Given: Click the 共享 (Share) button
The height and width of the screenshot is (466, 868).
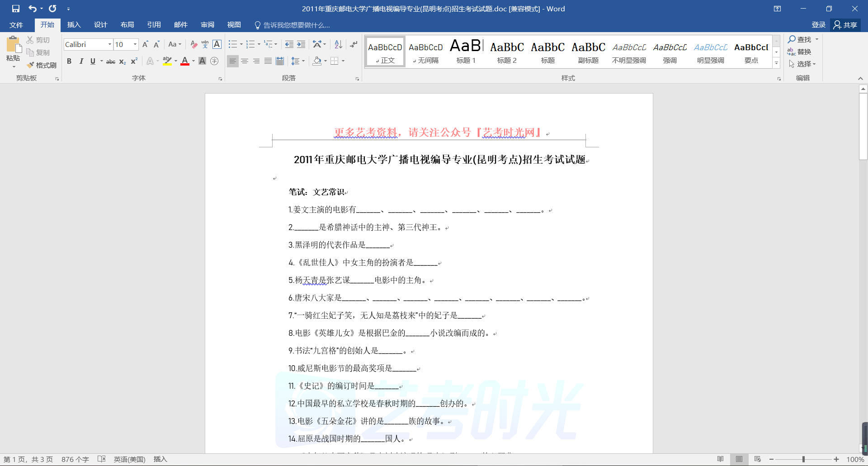Looking at the screenshot, I should pos(845,25).
